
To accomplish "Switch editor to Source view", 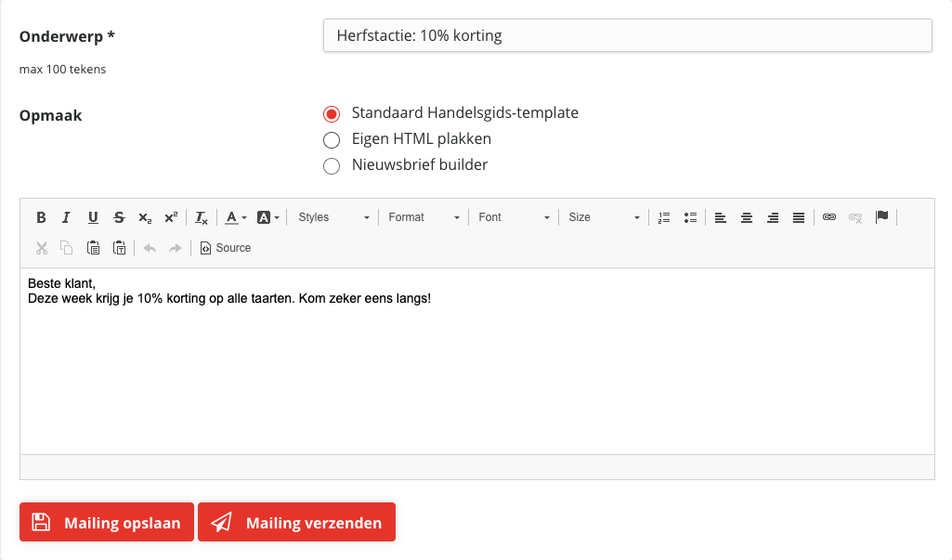I will point(226,248).
